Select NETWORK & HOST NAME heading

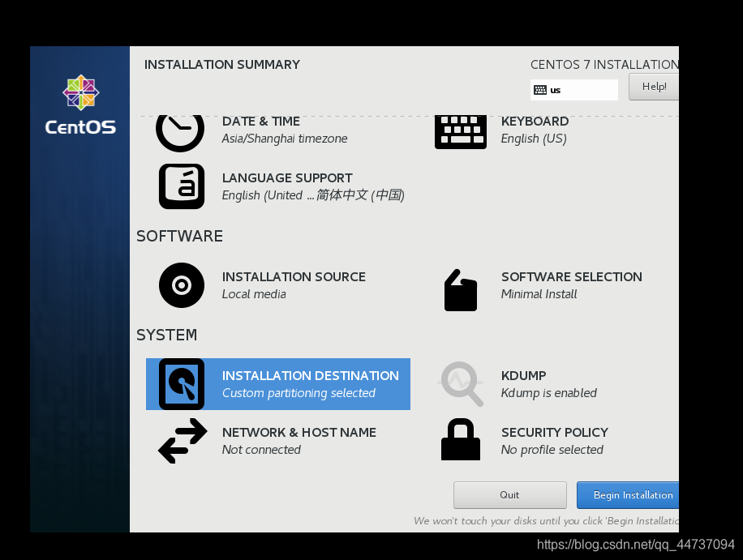299,433
